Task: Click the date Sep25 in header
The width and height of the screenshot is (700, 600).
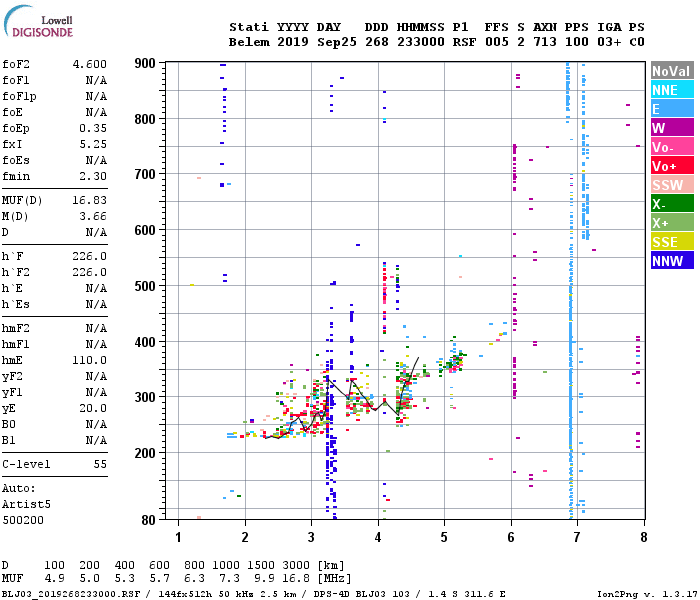Action: [x=337, y=42]
